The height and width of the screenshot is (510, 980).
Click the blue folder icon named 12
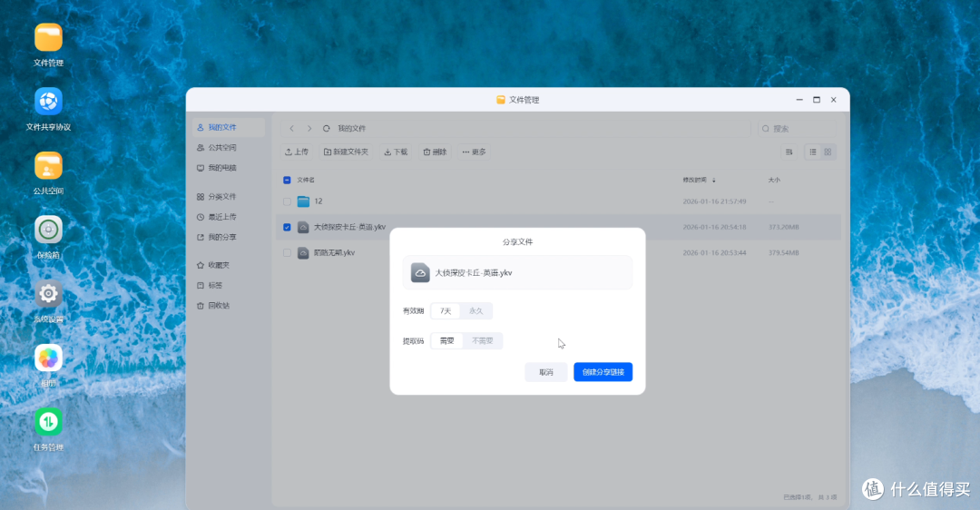coord(303,201)
